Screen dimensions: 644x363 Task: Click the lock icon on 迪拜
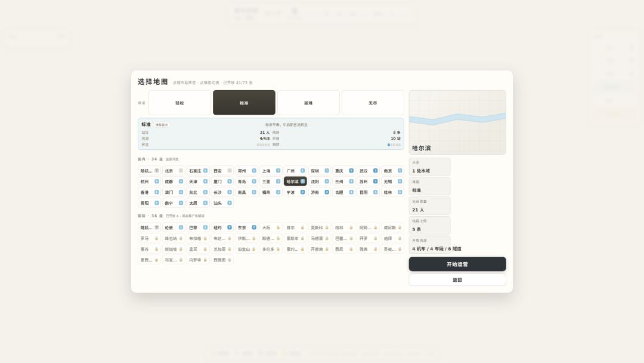click(400, 238)
